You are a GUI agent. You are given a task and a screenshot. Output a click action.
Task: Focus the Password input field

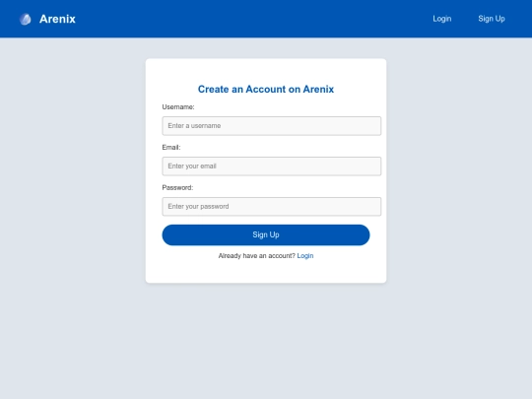pos(272,207)
